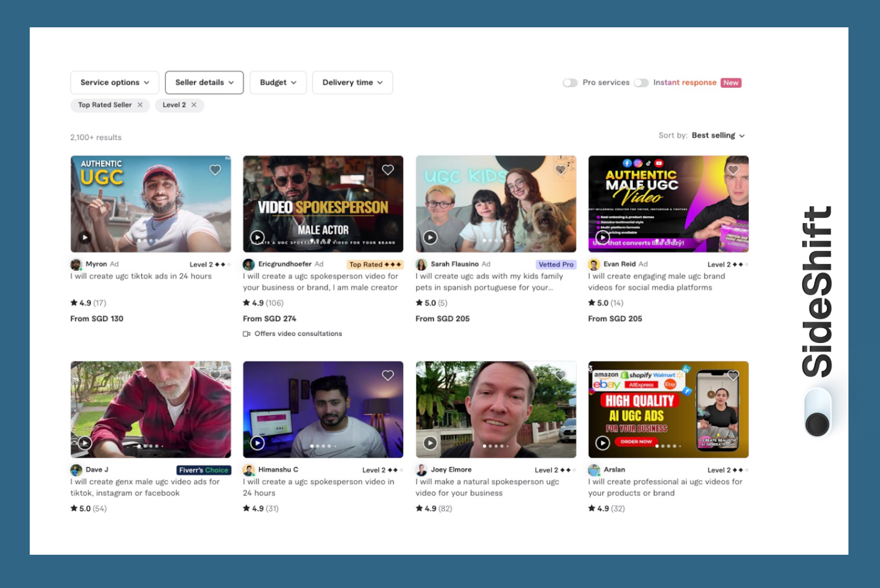Change the Best selling sort order
880x588 pixels.
(717, 135)
